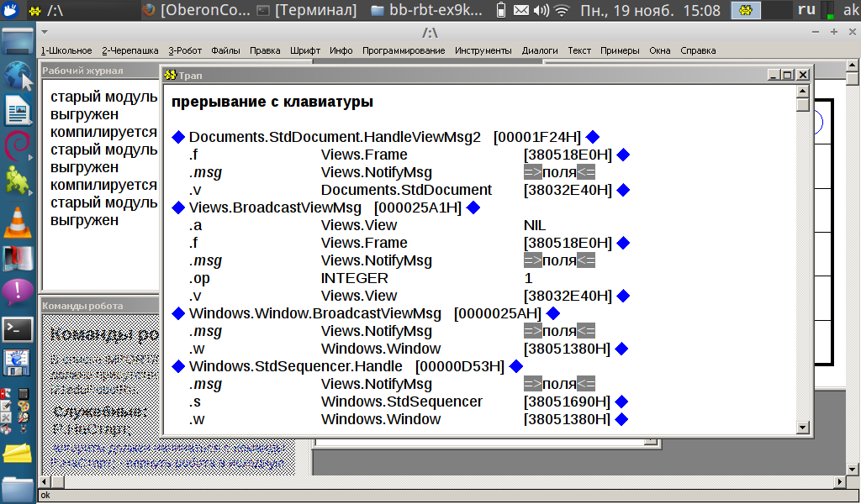
Task: Open the Программирование menu
Action: (x=404, y=50)
